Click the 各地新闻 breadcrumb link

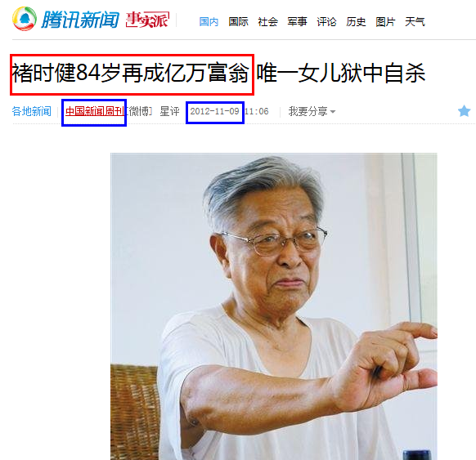(x=32, y=111)
